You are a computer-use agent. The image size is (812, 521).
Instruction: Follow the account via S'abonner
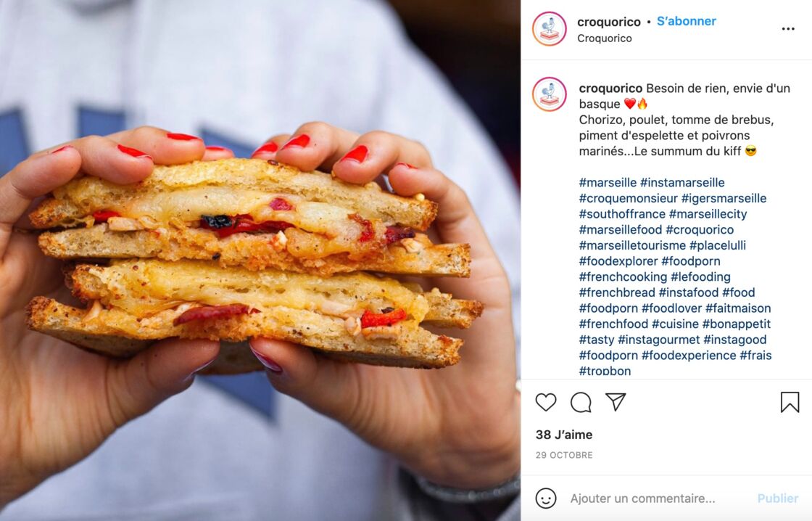click(686, 21)
